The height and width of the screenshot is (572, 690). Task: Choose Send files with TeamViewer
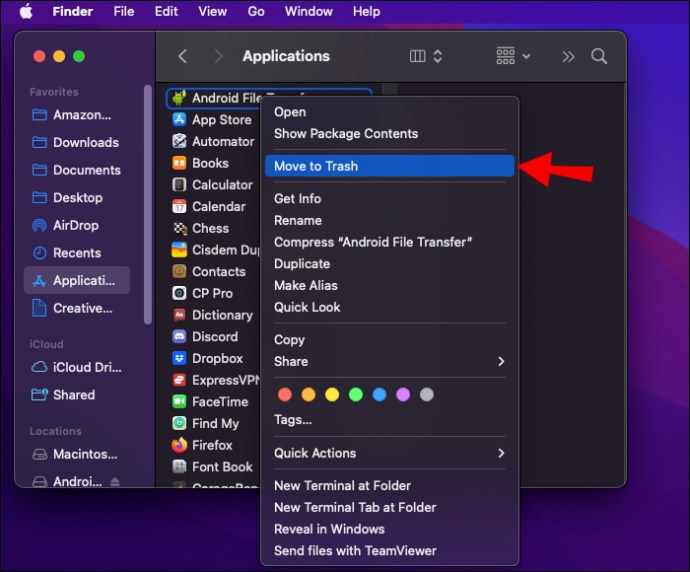point(389,550)
